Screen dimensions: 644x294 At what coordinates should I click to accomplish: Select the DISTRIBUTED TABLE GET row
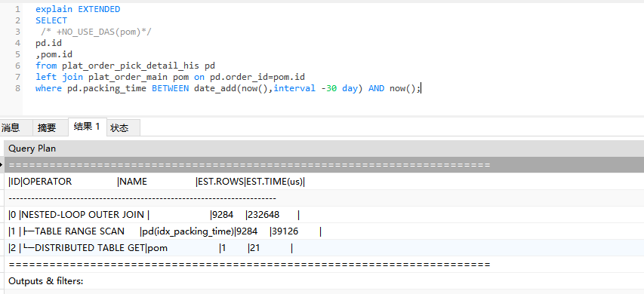tap(324, 248)
